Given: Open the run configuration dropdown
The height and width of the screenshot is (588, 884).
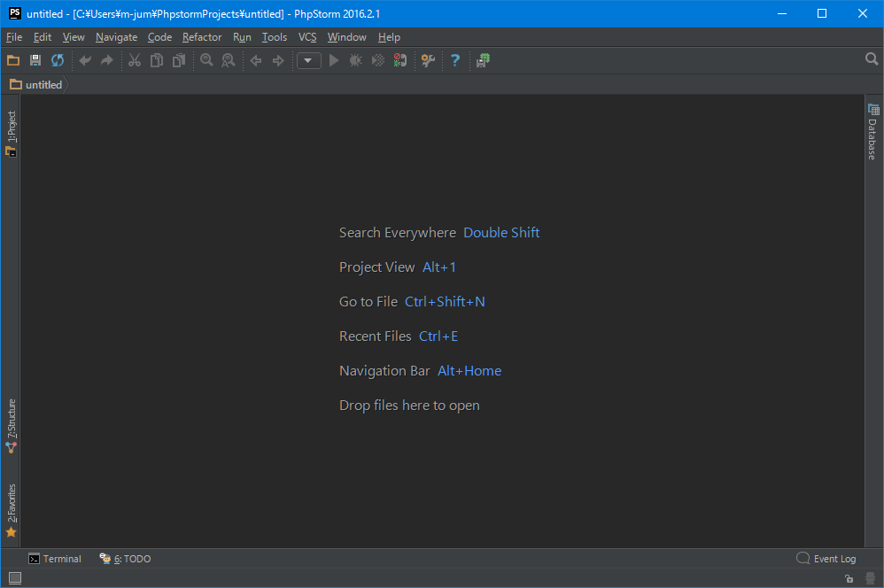Looking at the screenshot, I should (x=308, y=60).
